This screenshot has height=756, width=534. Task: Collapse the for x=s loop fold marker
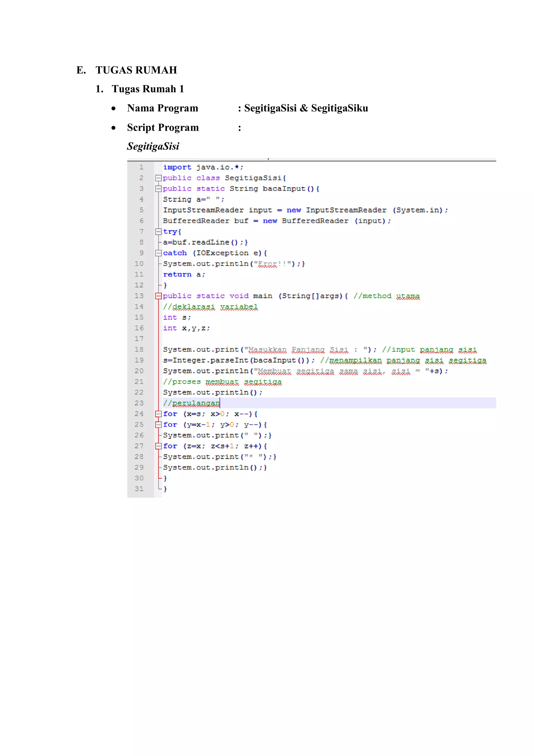coord(158,414)
